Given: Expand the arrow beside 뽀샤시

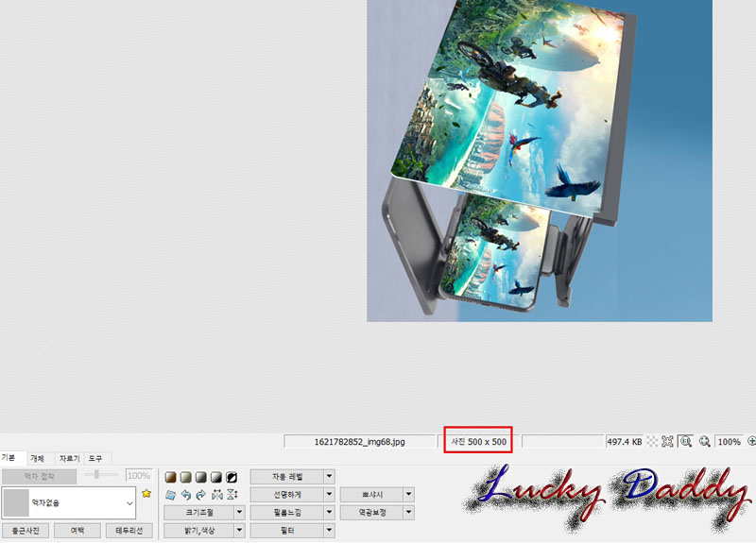Looking at the screenshot, I should pos(409,494).
